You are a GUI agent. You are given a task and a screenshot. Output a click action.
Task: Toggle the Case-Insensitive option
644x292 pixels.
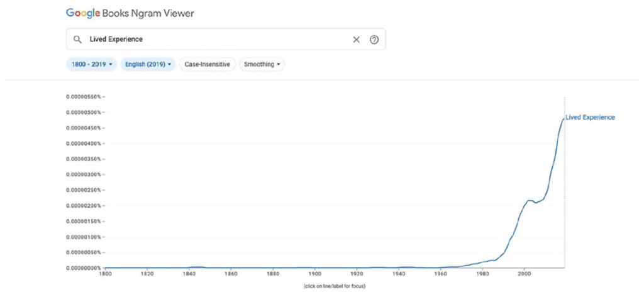[x=208, y=65]
